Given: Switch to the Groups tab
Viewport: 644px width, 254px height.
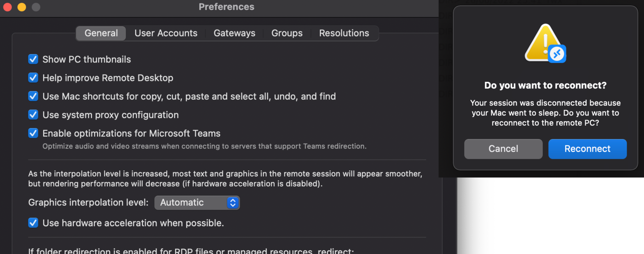Looking at the screenshot, I should tap(287, 33).
